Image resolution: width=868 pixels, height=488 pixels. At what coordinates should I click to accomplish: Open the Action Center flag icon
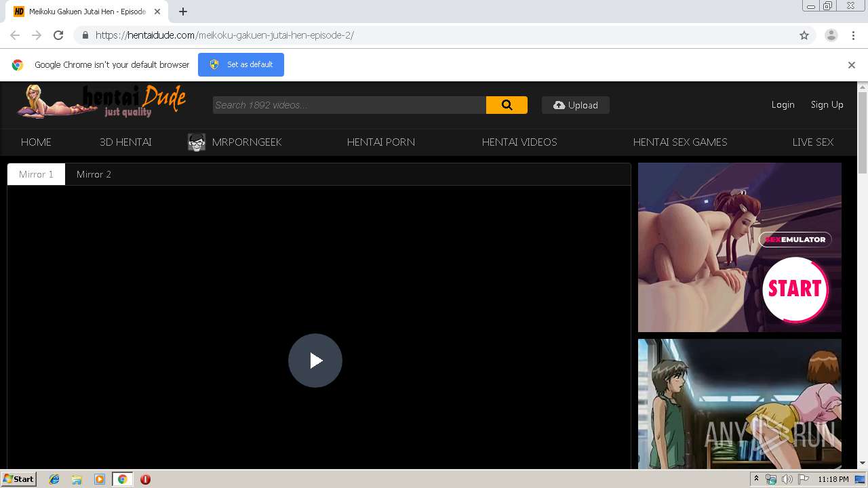click(x=804, y=479)
